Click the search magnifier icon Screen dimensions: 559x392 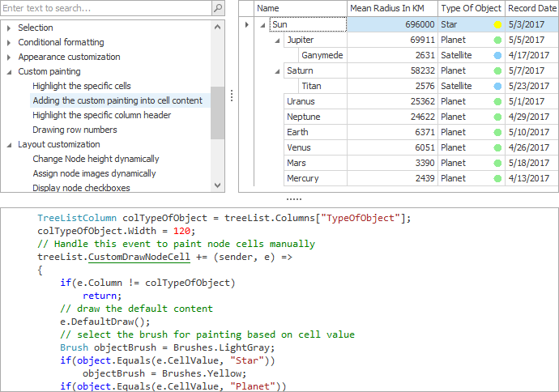pyautogui.click(x=217, y=8)
